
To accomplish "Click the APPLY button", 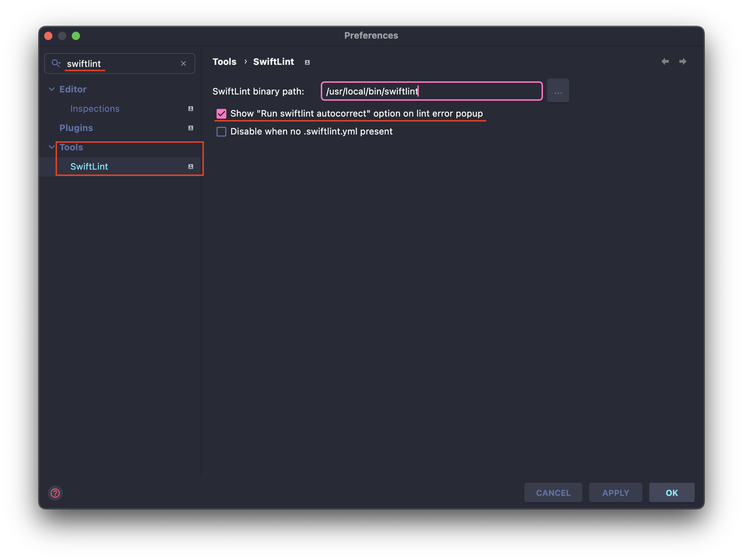I will click(x=616, y=493).
